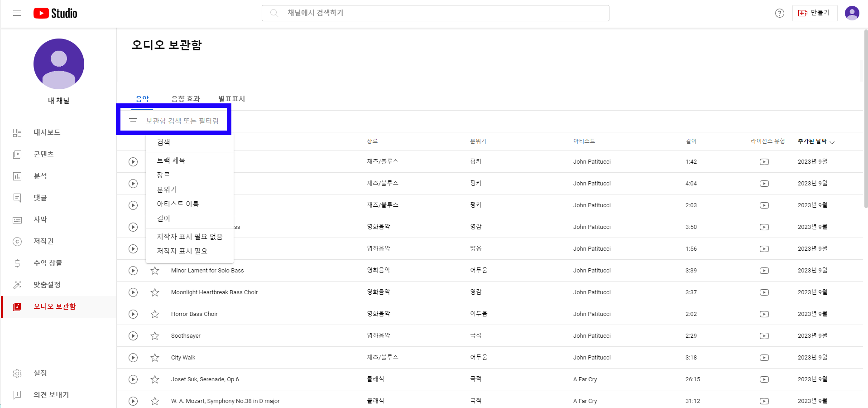
Task: Click the YouTube Studio logo
Action: [x=55, y=13]
